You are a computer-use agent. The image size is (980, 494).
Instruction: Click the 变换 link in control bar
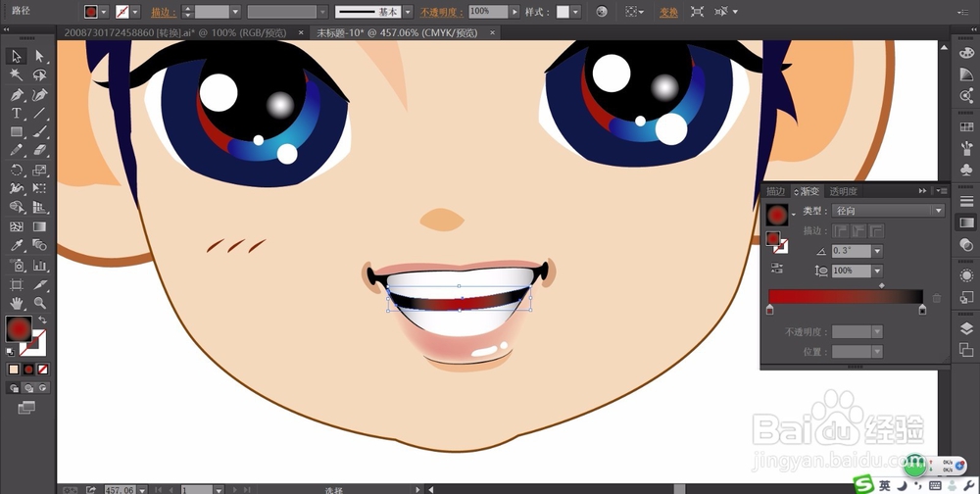pos(668,12)
